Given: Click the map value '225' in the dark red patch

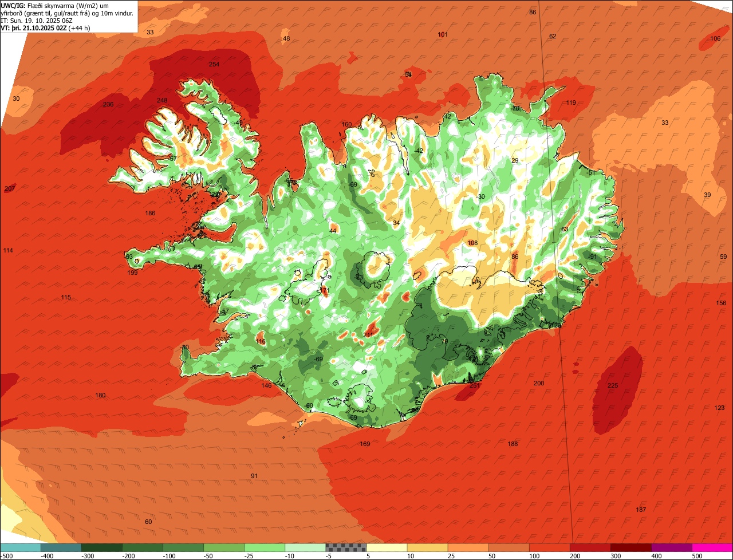Looking at the screenshot, I should (x=613, y=385).
